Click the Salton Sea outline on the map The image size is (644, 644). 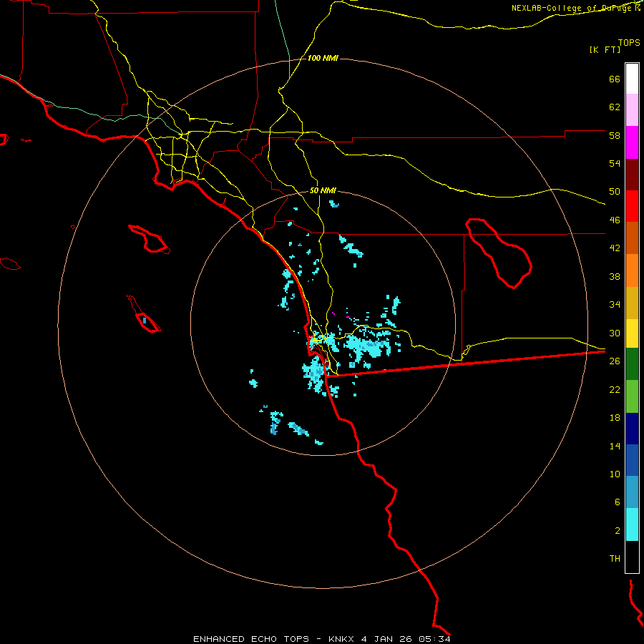pyautogui.click(x=499, y=253)
